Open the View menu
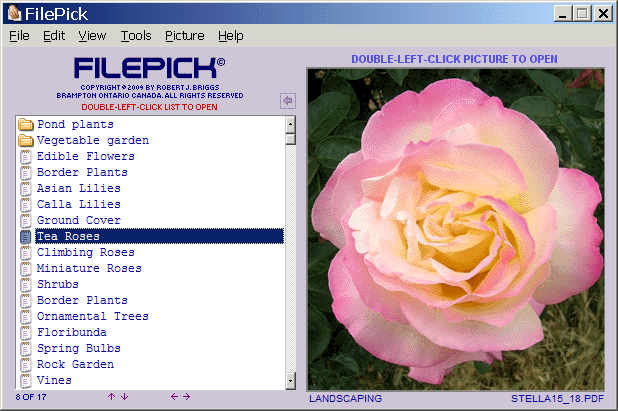 92,36
